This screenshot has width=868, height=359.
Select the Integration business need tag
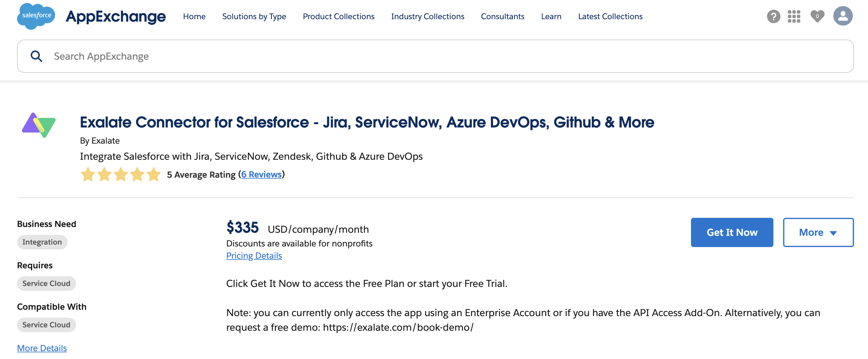(42, 242)
